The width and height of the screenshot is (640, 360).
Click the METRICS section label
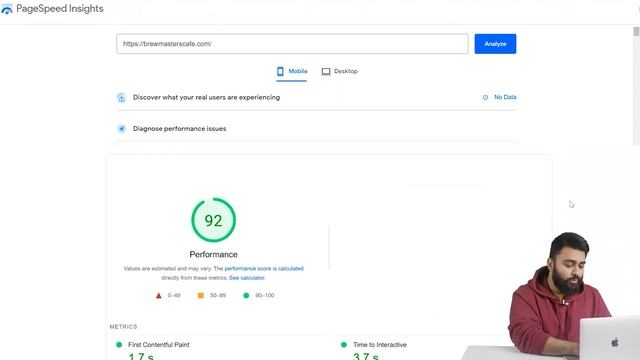click(123, 327)
